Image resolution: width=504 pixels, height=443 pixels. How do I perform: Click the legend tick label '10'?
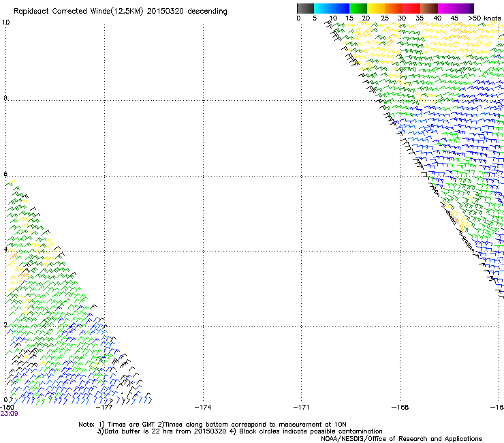pos(333,18)
